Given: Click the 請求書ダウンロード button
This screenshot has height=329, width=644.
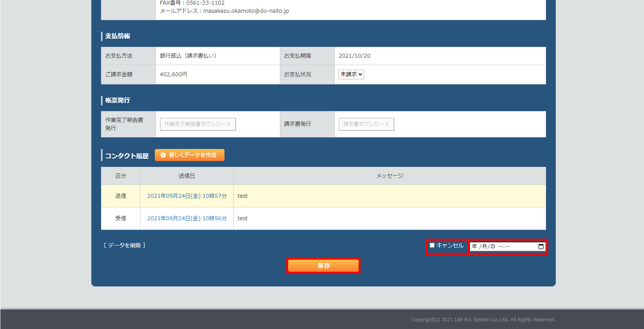Looking at the screenshot, I should (366, 124).
